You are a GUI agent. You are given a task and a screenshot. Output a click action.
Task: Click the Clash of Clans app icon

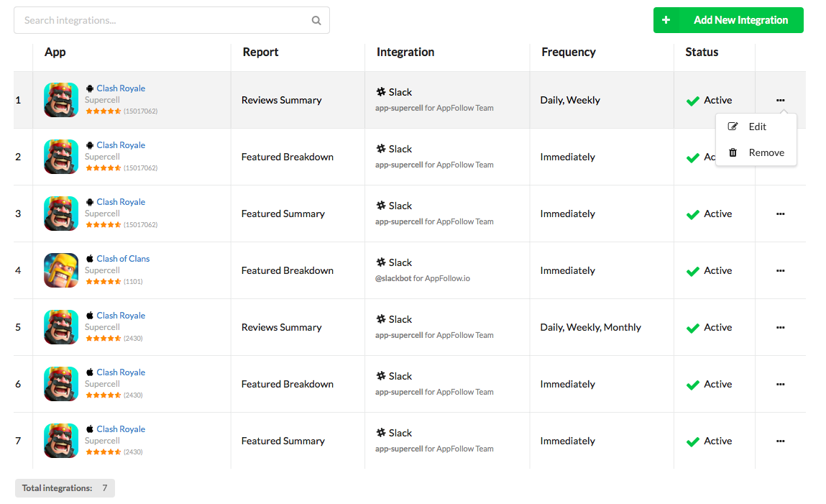(61, 270)
